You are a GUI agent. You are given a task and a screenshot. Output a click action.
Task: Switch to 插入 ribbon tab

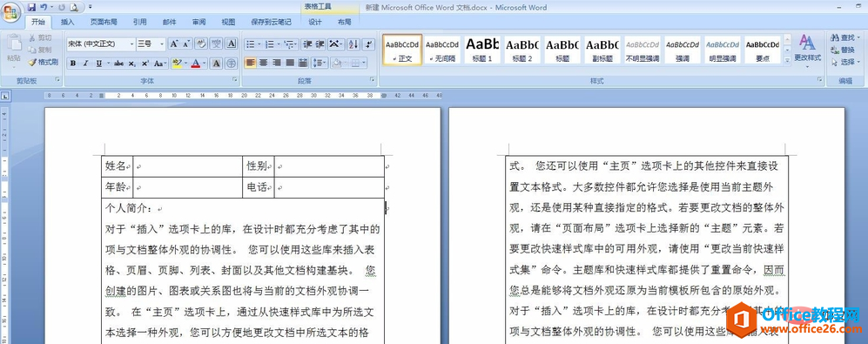point(68,22)
